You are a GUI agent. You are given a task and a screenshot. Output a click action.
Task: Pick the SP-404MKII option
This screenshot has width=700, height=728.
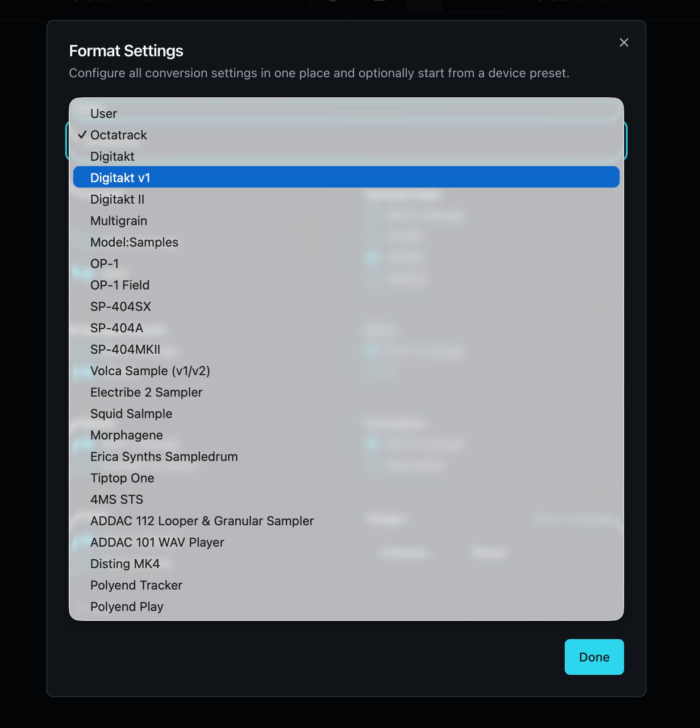[125, 349]
